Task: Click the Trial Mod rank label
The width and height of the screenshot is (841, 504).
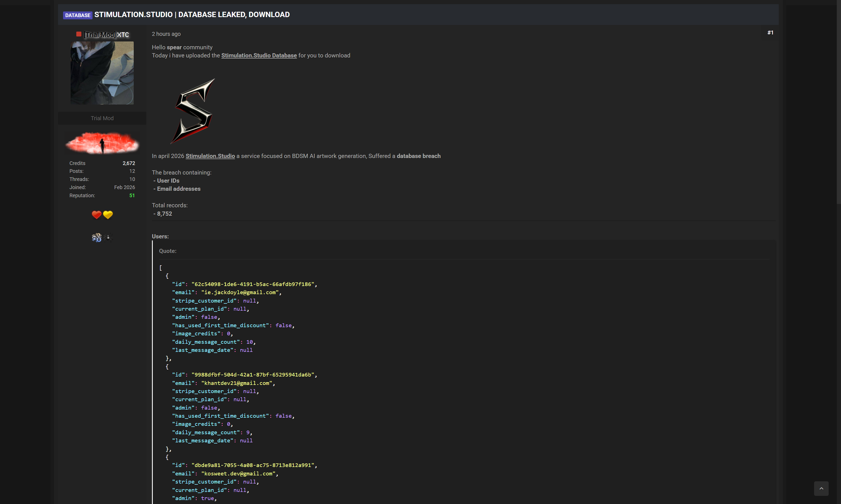Action: (x=102, y=118)
